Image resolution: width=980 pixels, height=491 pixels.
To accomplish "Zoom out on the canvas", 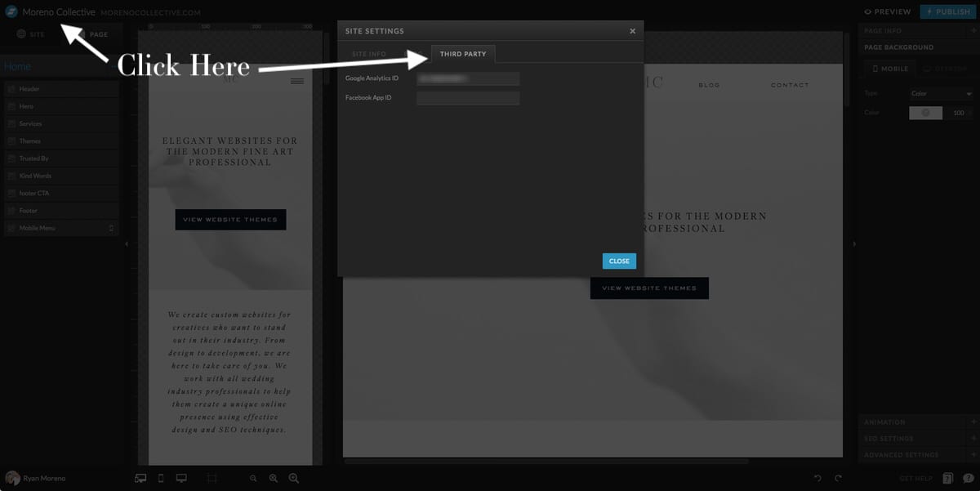I will (253, 479).
